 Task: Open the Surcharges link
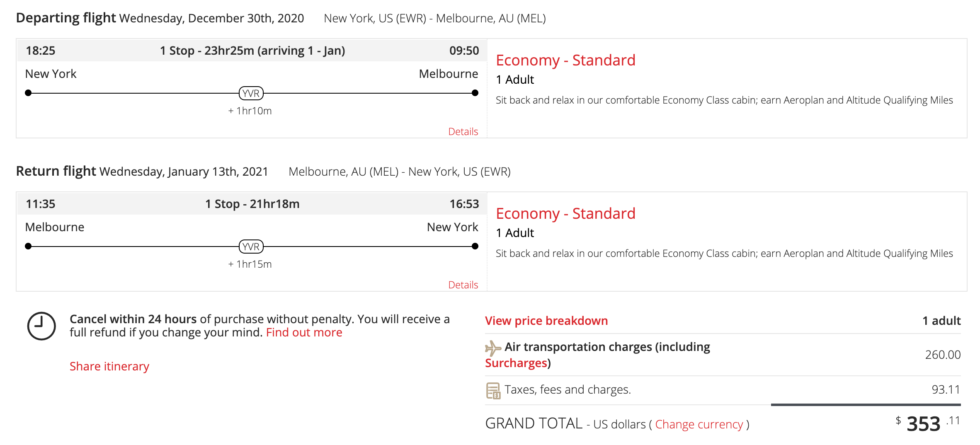click(x=517, y=363)
